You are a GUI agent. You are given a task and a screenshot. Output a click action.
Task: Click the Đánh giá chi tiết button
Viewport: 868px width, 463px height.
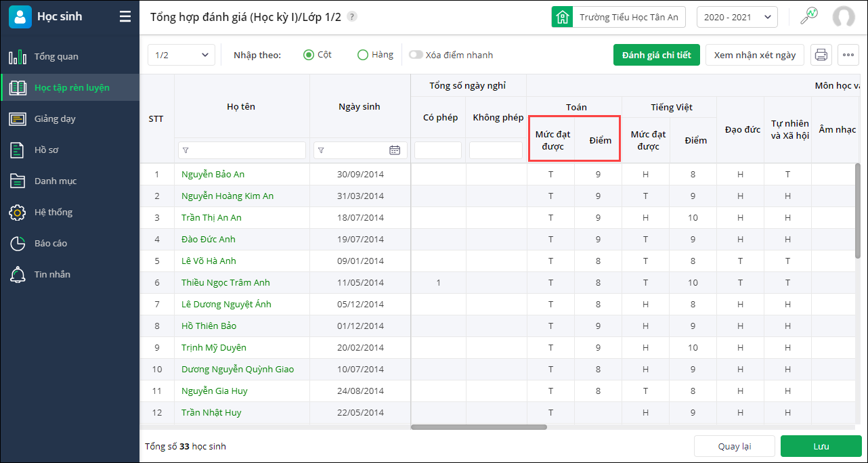656,55
